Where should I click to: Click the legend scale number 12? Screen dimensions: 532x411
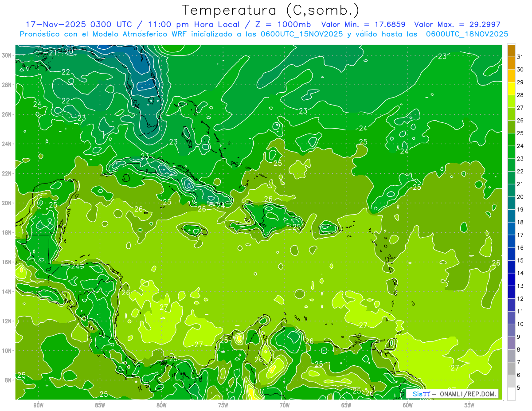(520, 299)
